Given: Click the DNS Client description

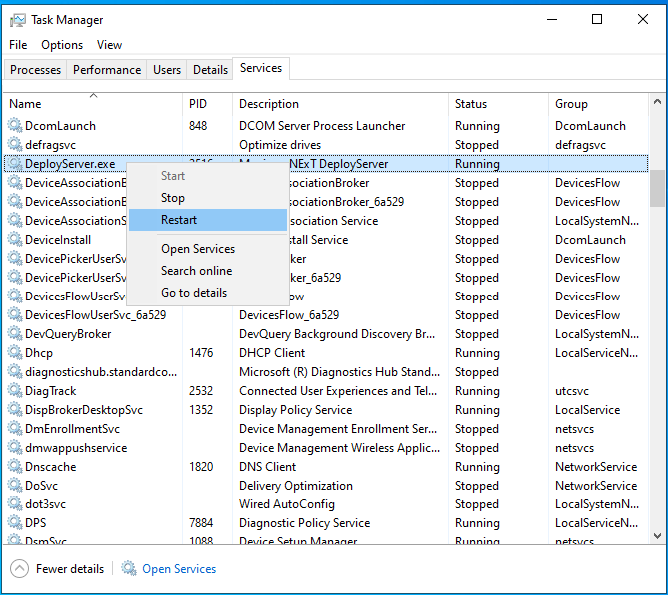Looking at the screenshot, I should click(x=267, y=467).
